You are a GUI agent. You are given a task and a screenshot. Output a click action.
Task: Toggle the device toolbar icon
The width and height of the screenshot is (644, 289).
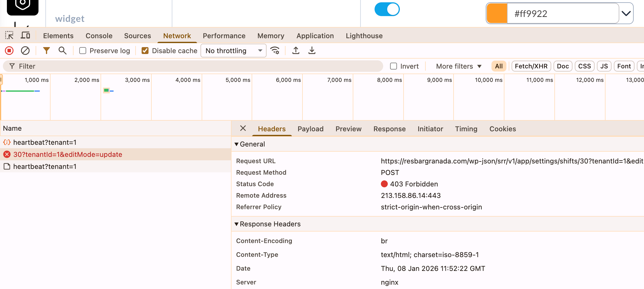pyautogui.click(x=26, y=36)
